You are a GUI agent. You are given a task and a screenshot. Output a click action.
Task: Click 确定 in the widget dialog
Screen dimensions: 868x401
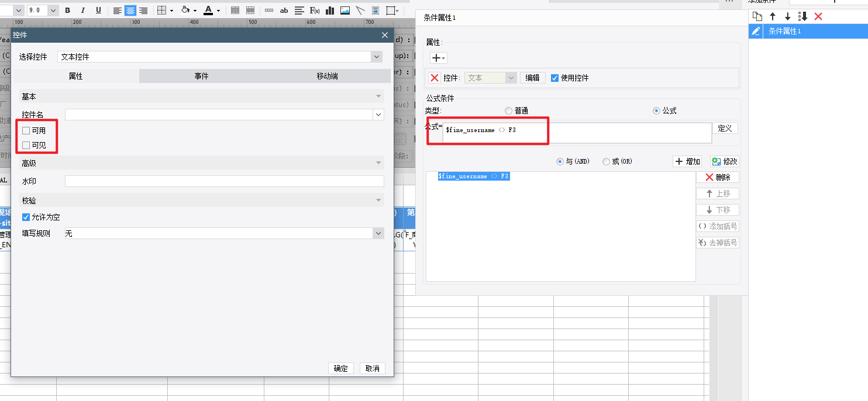pos(341,368)
